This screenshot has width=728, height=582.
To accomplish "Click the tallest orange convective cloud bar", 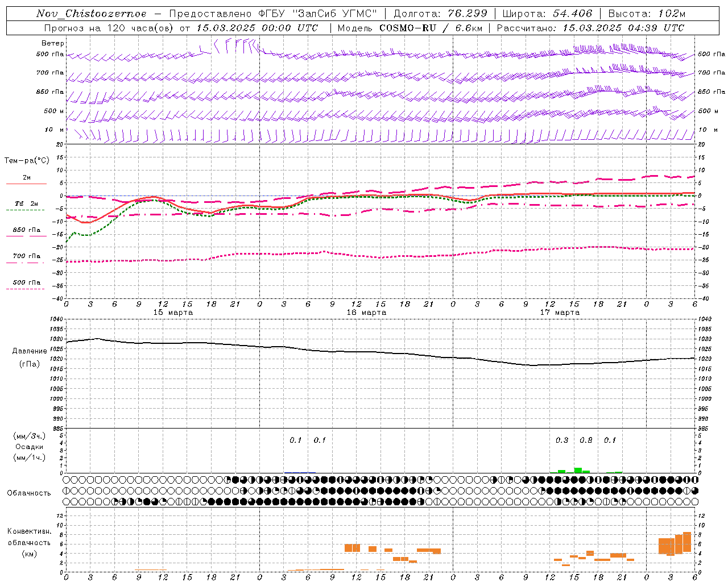I will tap(687, 542).
